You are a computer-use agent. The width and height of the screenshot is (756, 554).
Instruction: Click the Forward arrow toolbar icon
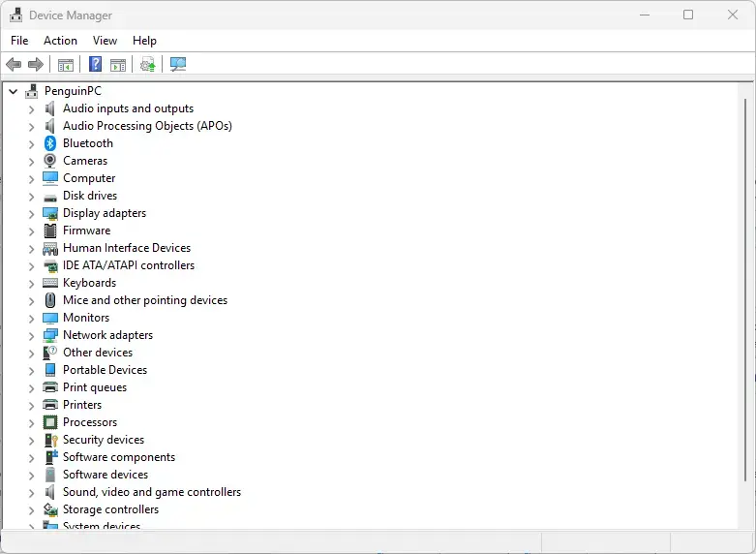[36, 64]
